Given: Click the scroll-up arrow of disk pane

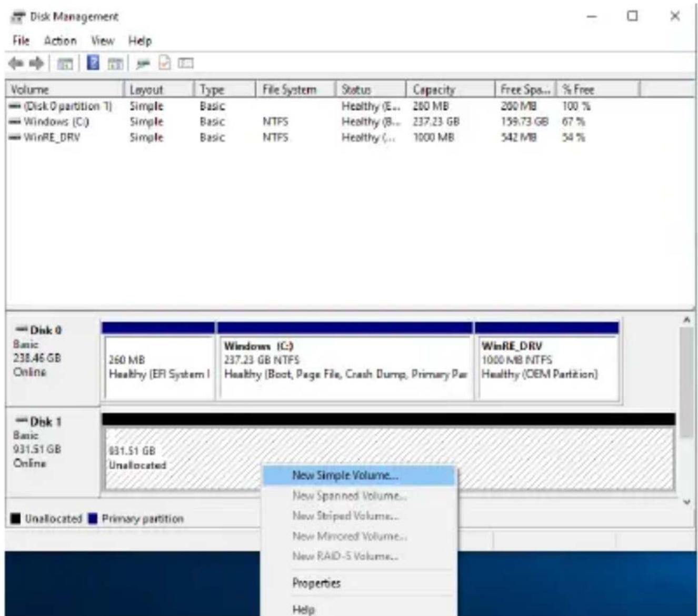Looking at the screenshot, I should coord(686,320).
